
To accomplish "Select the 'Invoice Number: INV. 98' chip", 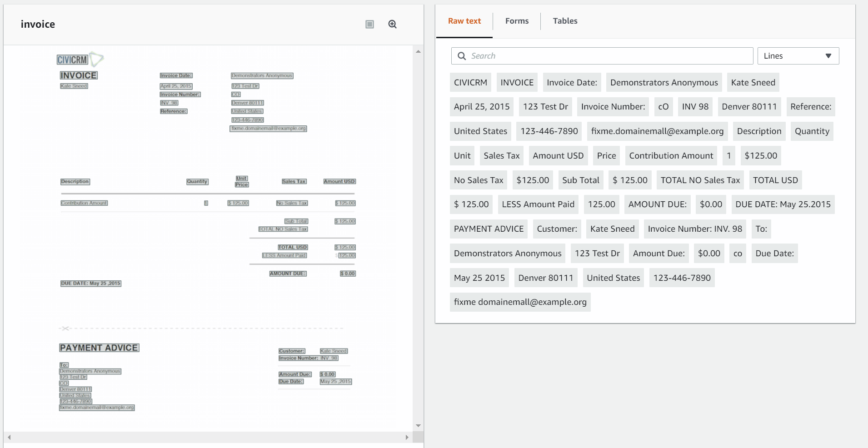I will click(695, 229).
